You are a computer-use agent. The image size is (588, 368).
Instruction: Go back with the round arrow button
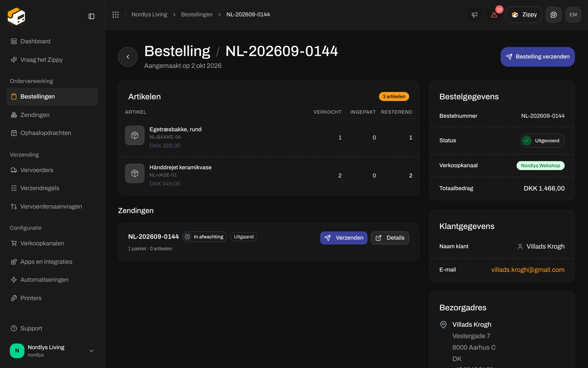[128, 57]
